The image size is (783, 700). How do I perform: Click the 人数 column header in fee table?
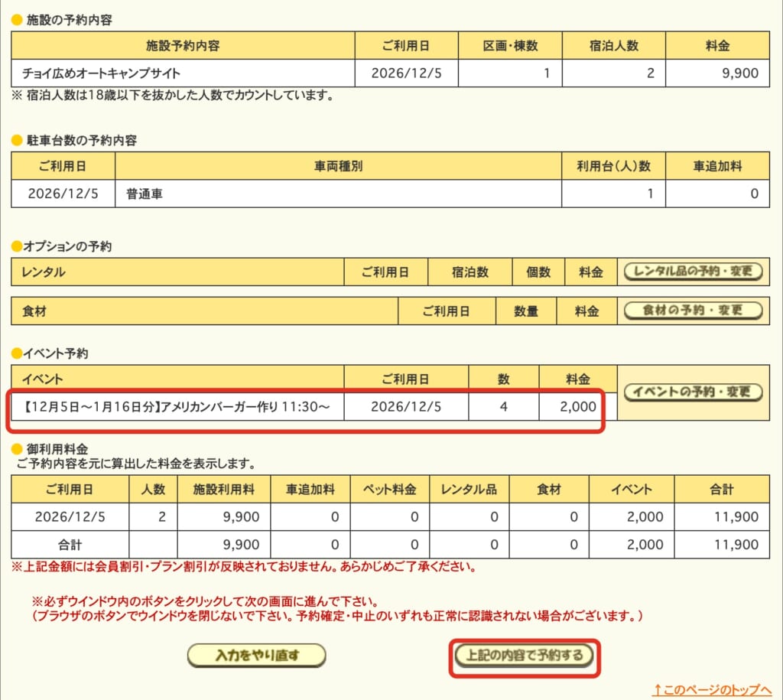click(x=153, y=489)
